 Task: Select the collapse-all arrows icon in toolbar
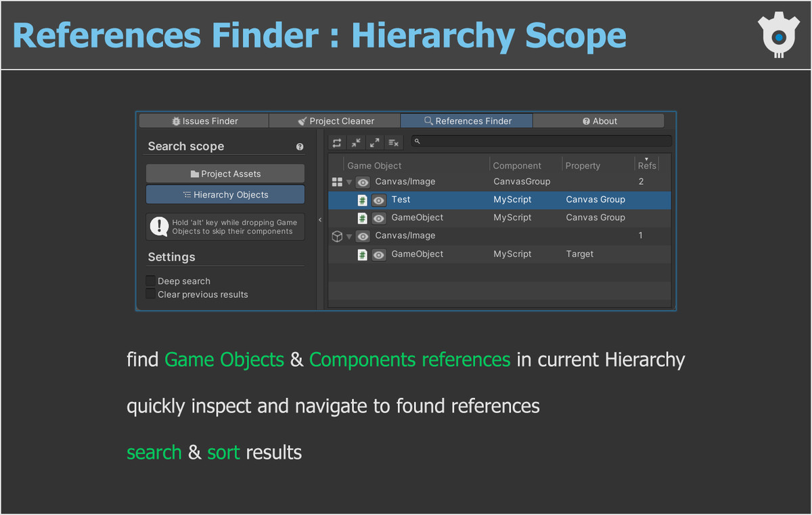(356, 142)
